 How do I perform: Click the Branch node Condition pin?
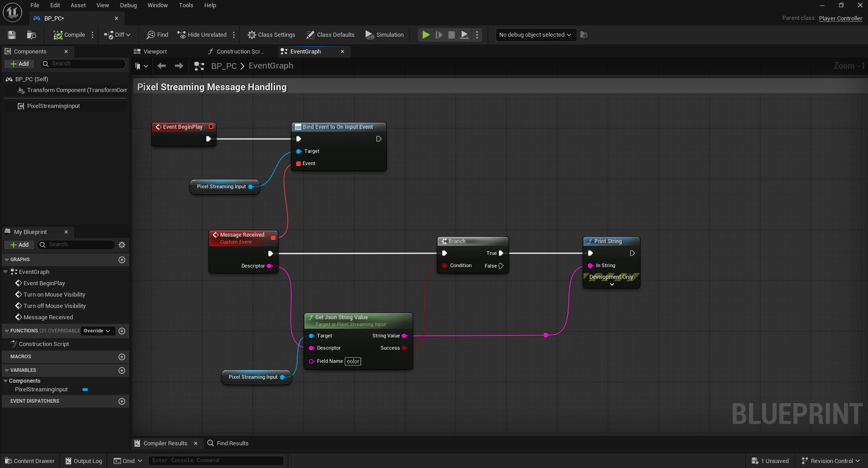pyautogui.click(x=444, y=266)
